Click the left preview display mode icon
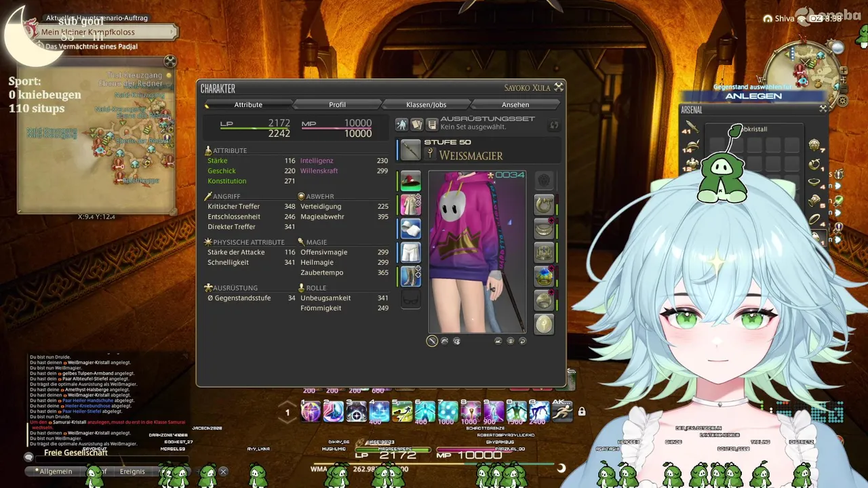Screen dimensions: 868x488 498,341
